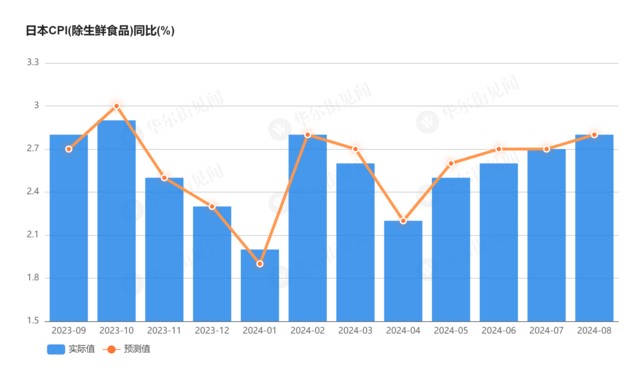
Task: Click the 2024-08 forecast line marker
Action: click(594, 135)
